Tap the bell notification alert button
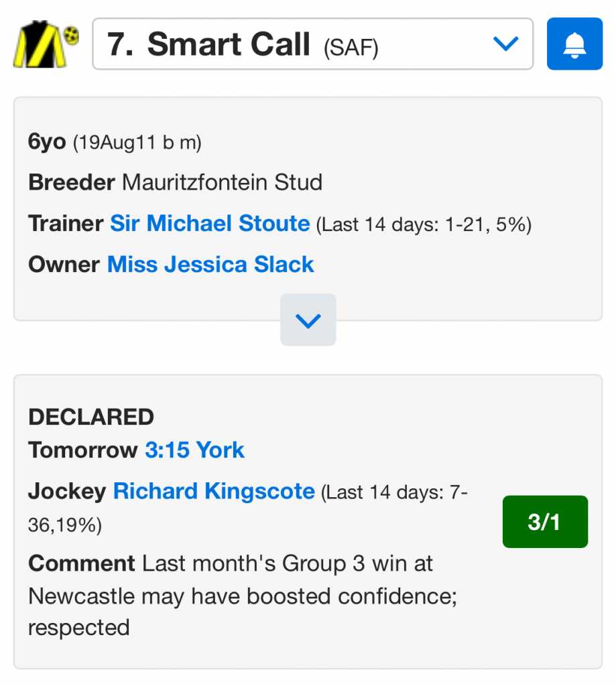This screenshot has width=616, height=686. [x=574, y=44]
